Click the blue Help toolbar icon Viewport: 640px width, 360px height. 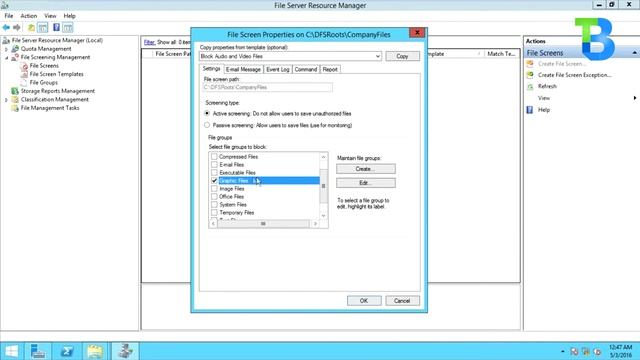coord(56,27)
